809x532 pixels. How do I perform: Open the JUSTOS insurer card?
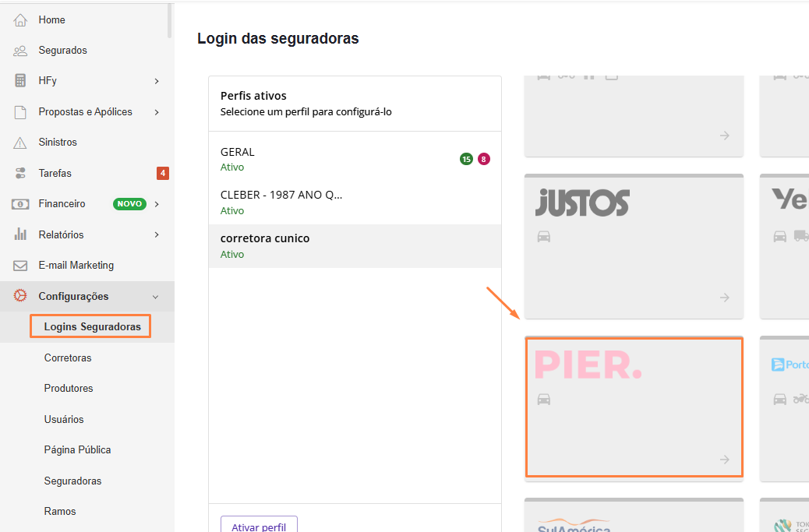click(634, 245)
